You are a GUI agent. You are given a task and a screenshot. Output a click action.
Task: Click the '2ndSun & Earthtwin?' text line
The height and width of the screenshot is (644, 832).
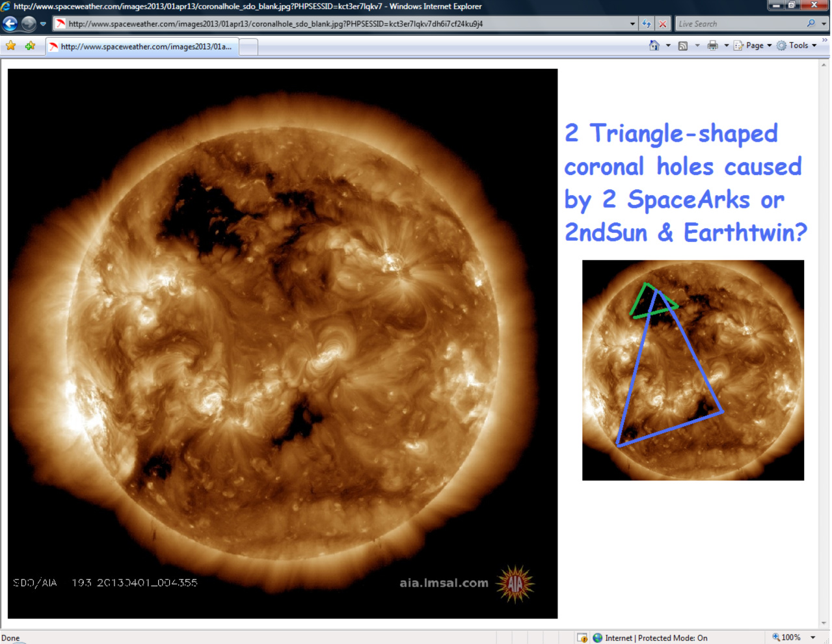(x=686, y=232)
